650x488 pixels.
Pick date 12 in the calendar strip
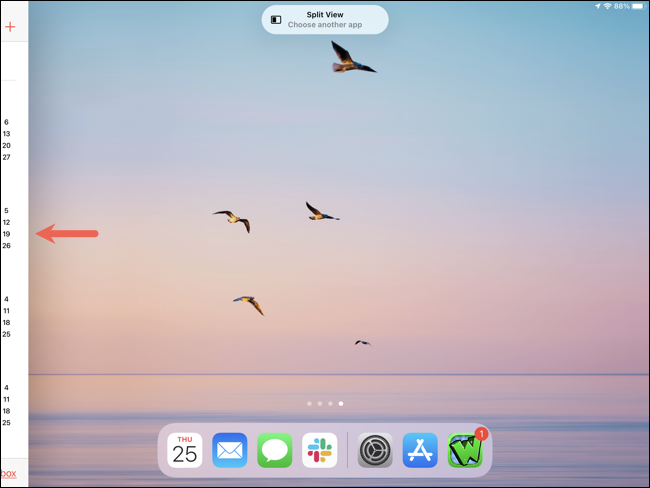pyautogui.click(x=6, y=223)
